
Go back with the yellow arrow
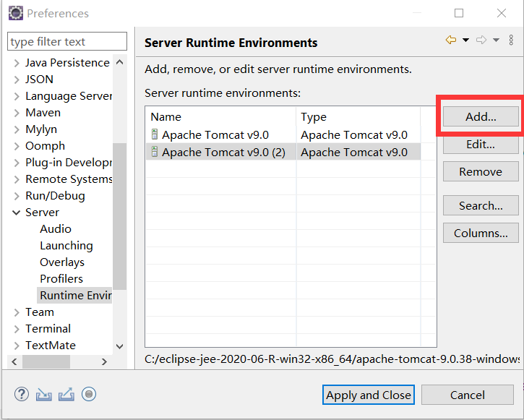(x=451, y=40)
